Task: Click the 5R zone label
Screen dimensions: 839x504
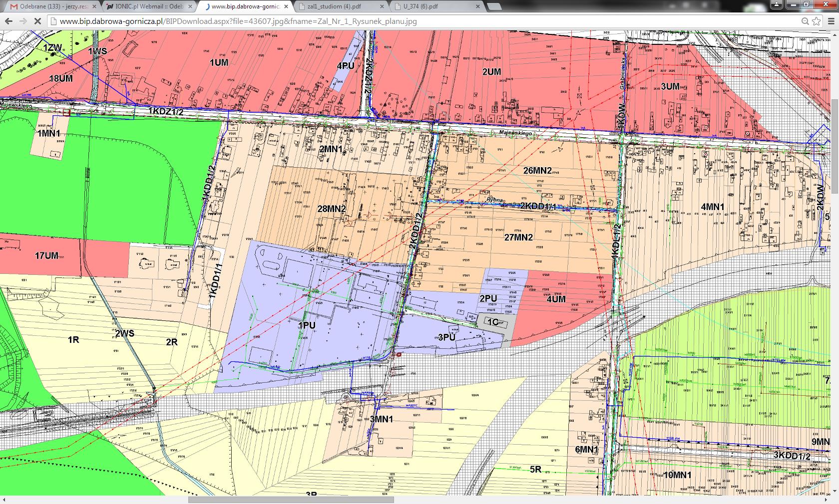Action: (x=535, y=470)
